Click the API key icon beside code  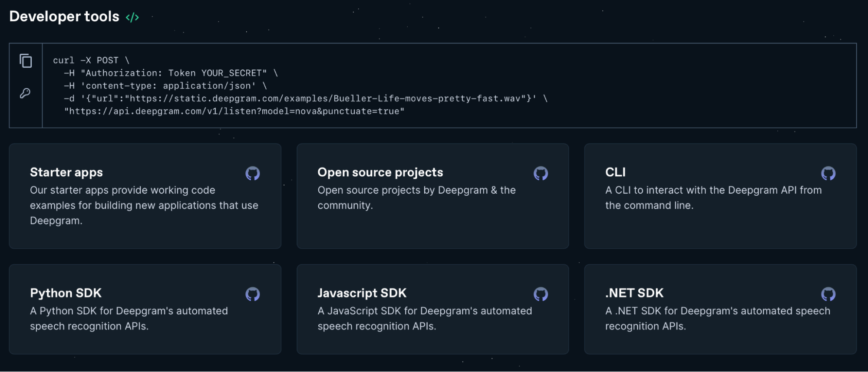point(25,93)
